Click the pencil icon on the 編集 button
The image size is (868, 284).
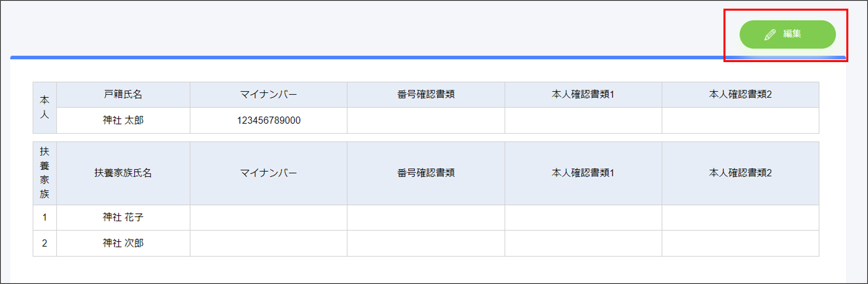pos(770,34)
